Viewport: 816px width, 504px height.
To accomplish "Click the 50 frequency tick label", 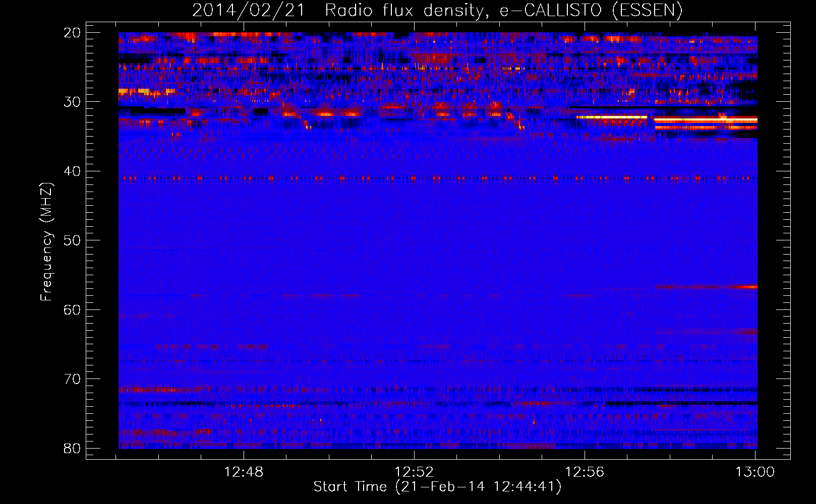I will 73,240.
